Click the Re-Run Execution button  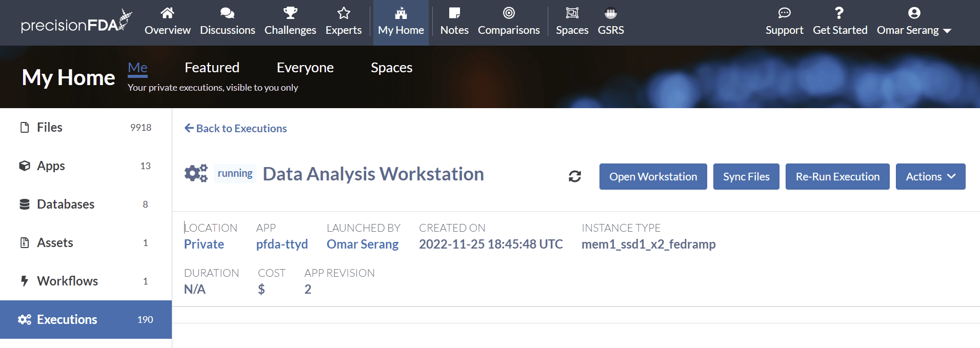[837, 176]
